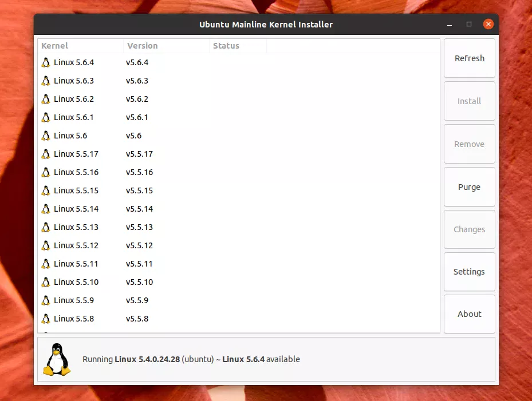Click version cell v5.5.16
The width and height of the screenshot is (532, 401).
pyautogui.click(x=140, y=172)
